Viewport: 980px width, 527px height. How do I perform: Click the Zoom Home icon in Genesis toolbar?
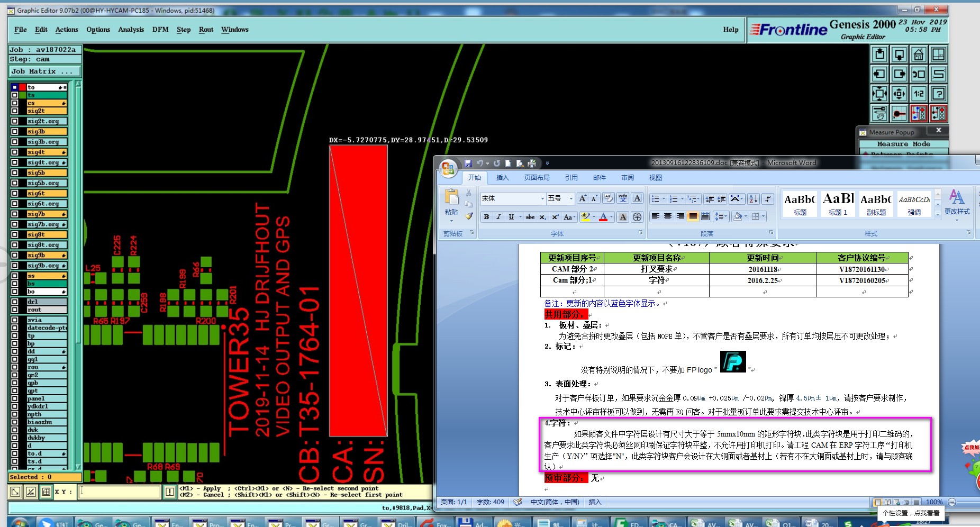[x=919, y=54]
